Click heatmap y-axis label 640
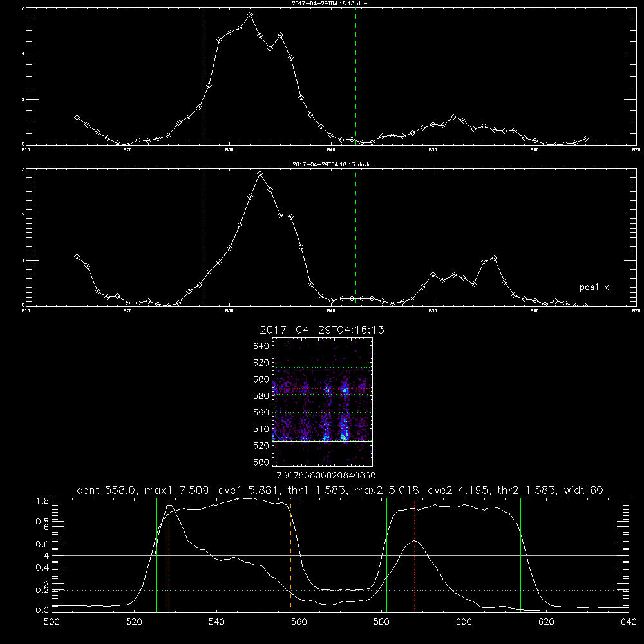The width and height of the screenshot is (644, 644). (261, 346)
